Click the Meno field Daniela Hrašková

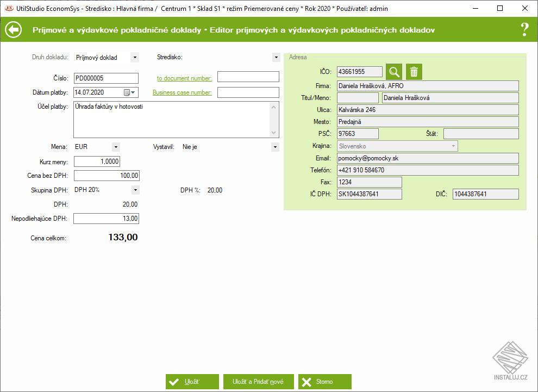[451, 98]
